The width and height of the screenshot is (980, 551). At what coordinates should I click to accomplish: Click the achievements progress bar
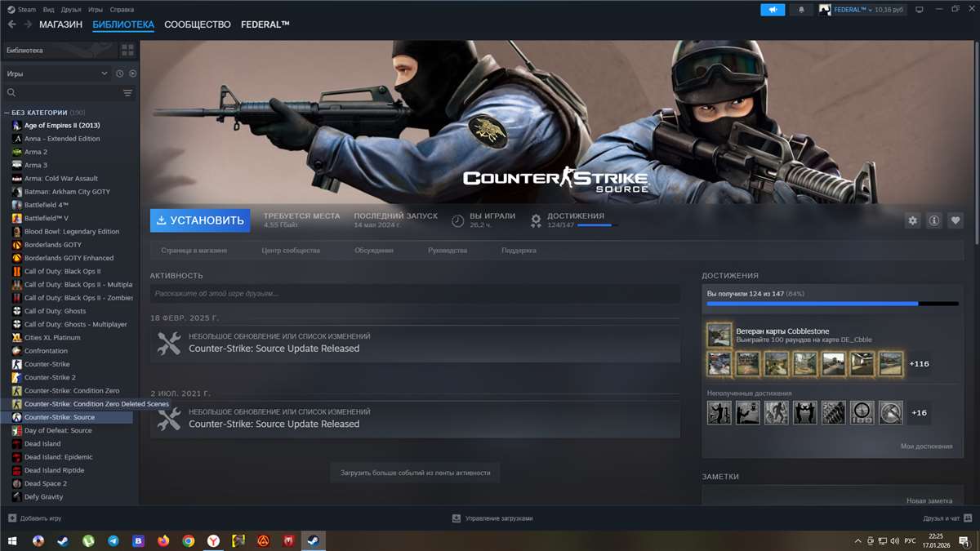point(832,304)
